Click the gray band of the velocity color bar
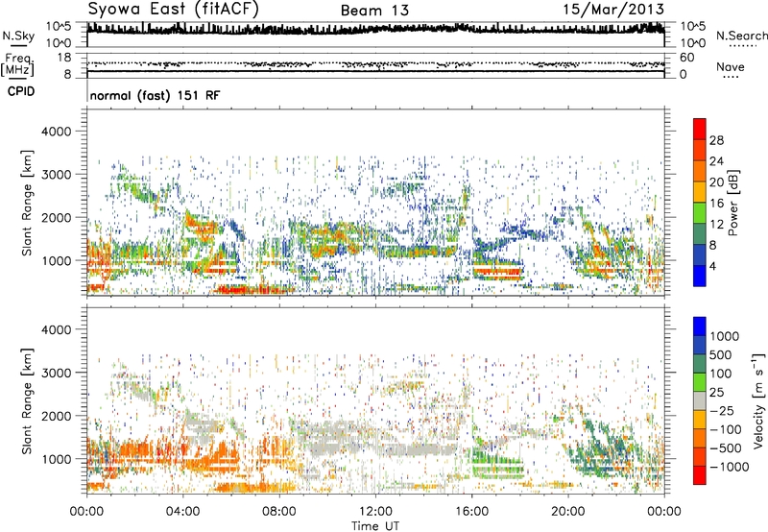This screenshot has height=532, width=768. pos(700,401)
